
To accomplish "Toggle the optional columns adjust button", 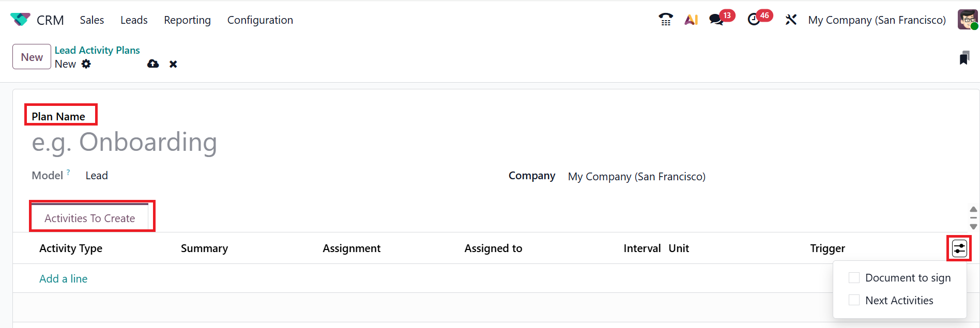I will (x=959, y=248).
